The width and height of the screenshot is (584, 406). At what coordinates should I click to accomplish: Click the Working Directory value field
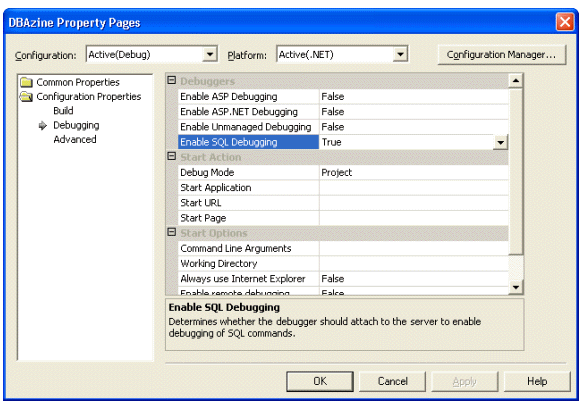[414, 264]
